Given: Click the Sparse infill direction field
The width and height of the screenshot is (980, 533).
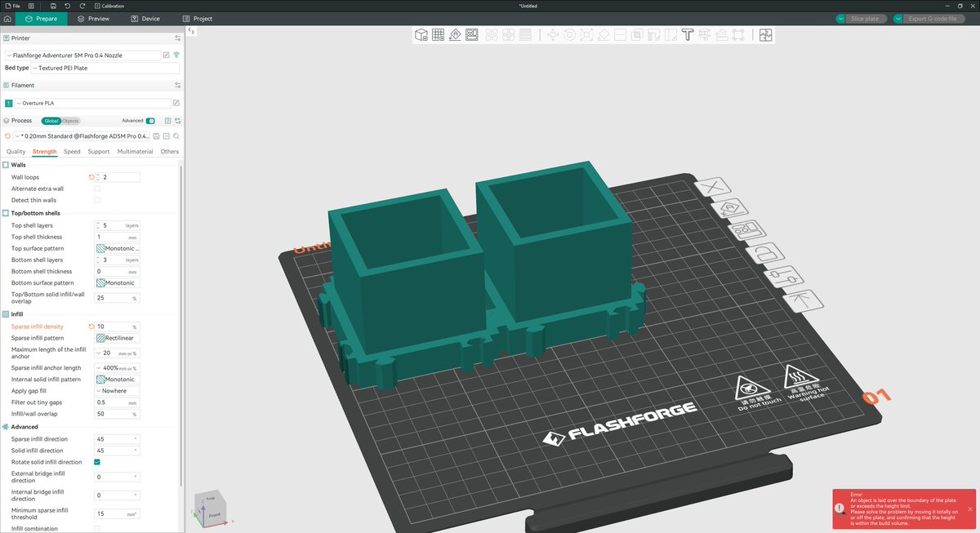Looking at the screenshot, I should [117, 439].
